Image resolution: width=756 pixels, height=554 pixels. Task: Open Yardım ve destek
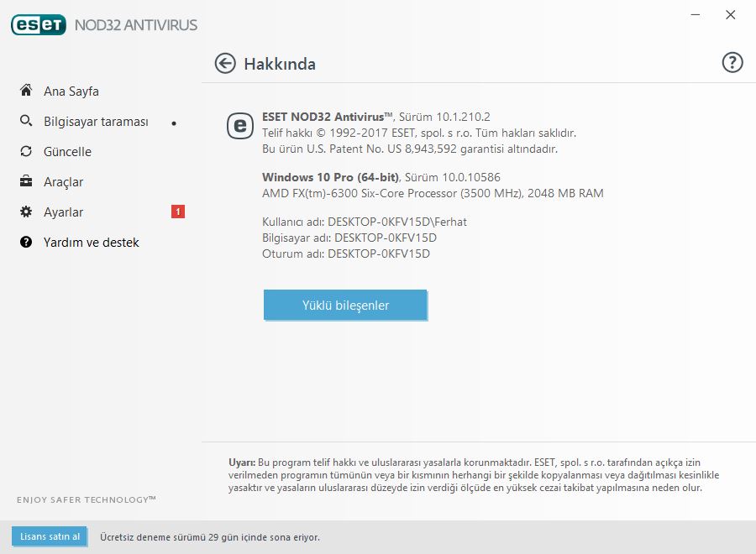click(91, 243)
